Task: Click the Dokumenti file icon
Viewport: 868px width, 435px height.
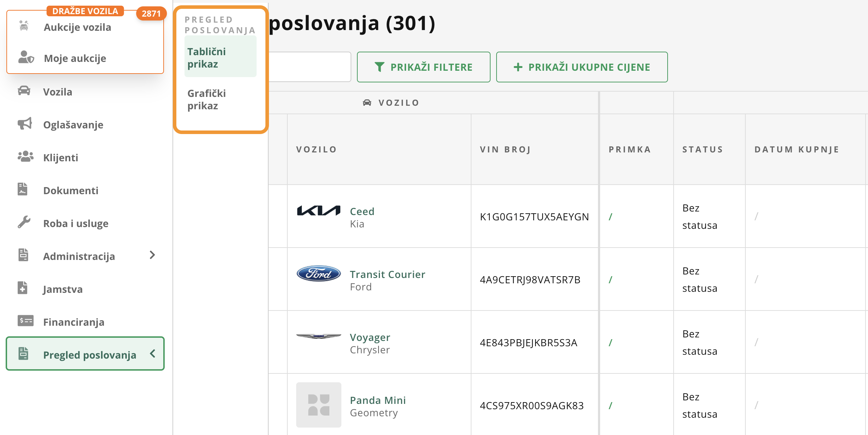Action: coord(23,190)
